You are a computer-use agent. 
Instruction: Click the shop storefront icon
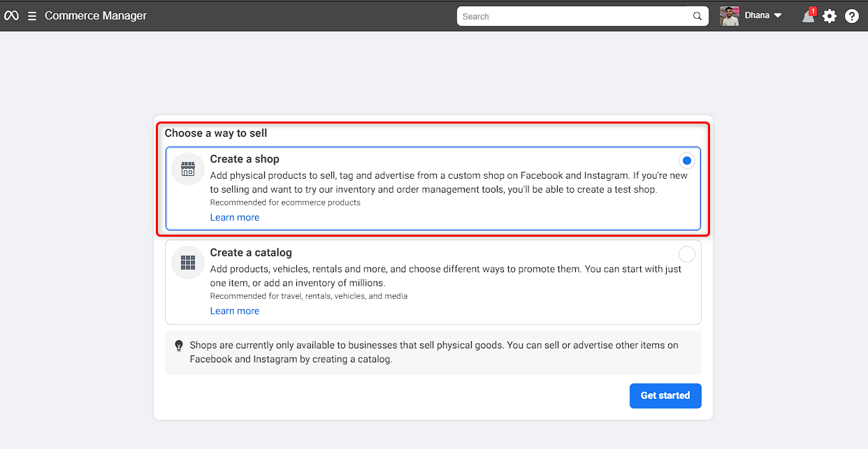(187, 169)
